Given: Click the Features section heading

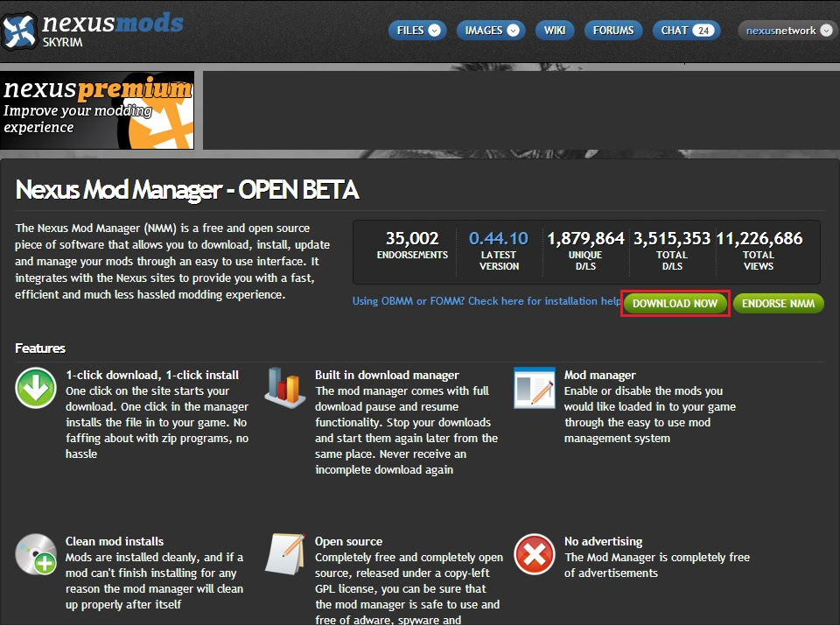Looking at the screenshot, I should coord(40,348).
